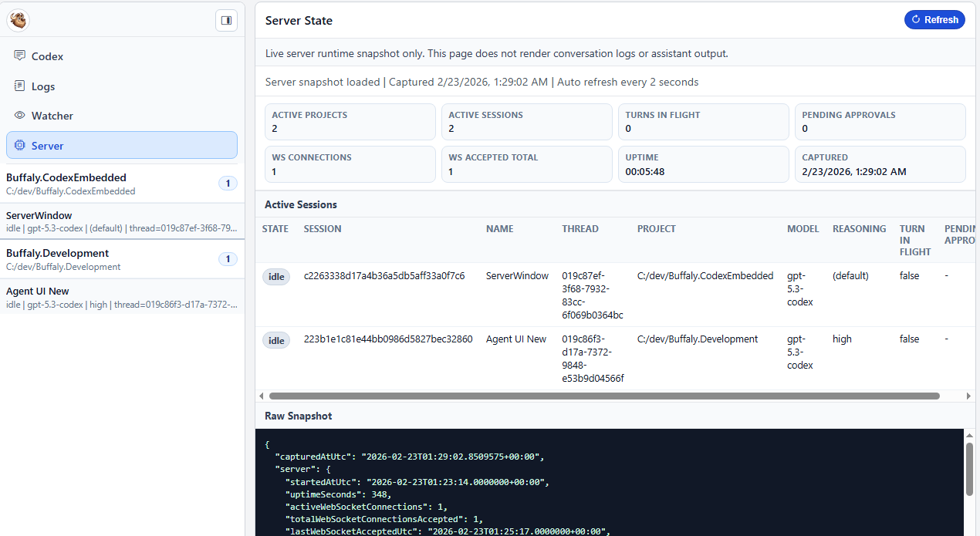Collapse the sidebar with the panel toggle icon

[x=226, y=20]
